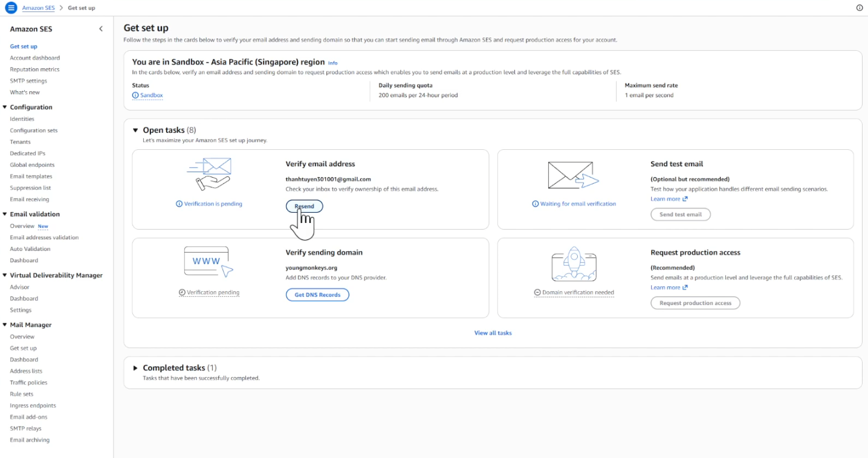Click the WWW browser sending-domain illustration
Screen dimensions: 868x458
tap(209, 262)
